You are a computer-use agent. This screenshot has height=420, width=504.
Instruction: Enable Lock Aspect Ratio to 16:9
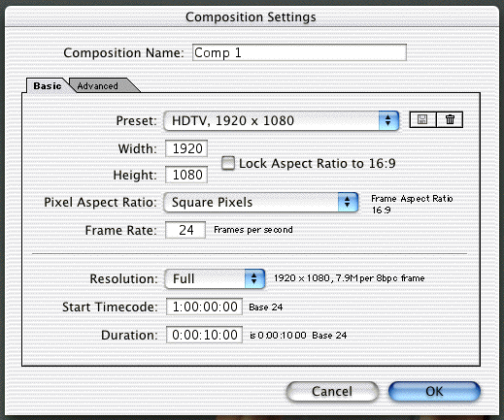click(x=228, y=163)
